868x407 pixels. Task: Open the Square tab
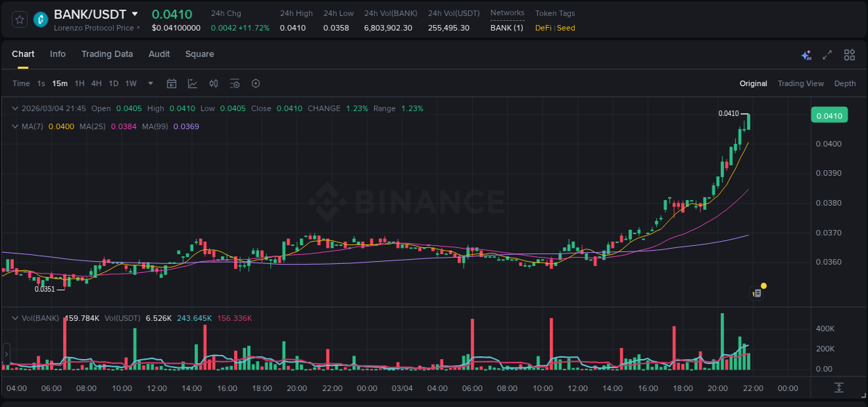[199, 54]
